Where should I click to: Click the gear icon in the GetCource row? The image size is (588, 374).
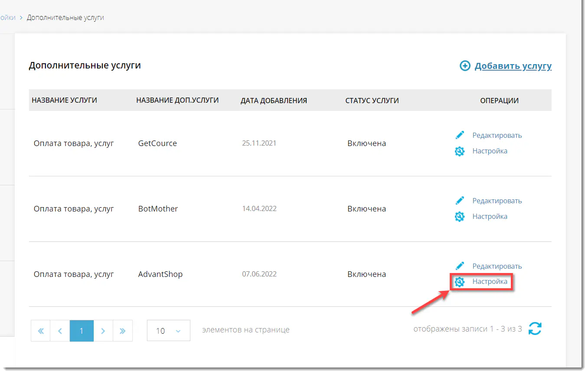[460, 151]
